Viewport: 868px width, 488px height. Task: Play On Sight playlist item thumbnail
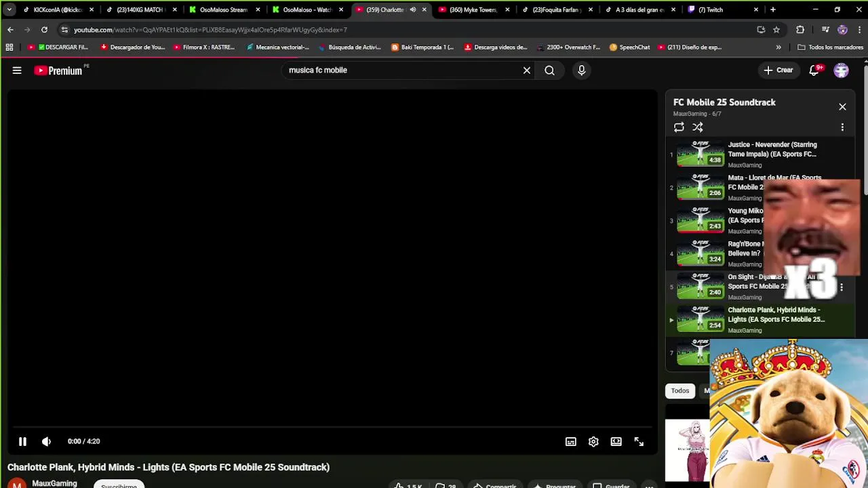coord(700,287)
